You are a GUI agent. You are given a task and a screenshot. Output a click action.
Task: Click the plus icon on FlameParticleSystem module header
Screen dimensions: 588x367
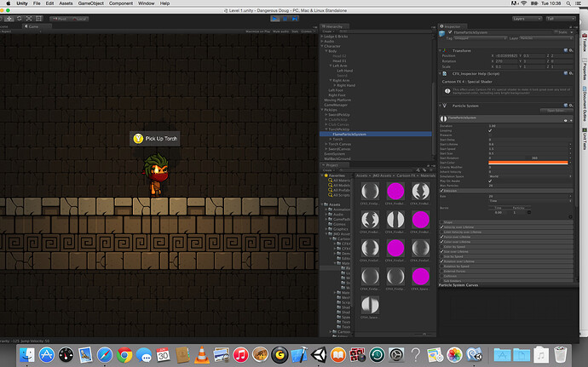pyautogui.click(x=571, y=120)
